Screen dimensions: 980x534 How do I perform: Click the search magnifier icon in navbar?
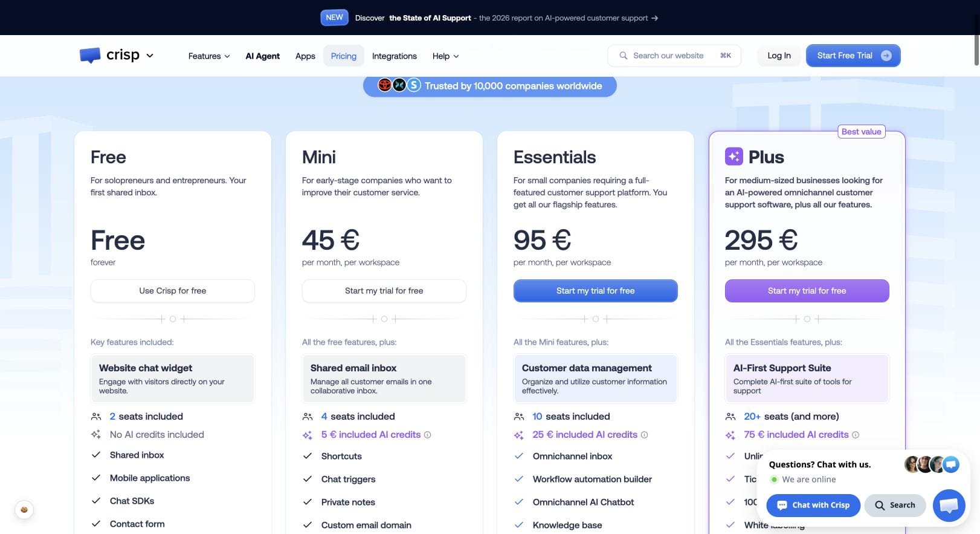click(624, 56)
